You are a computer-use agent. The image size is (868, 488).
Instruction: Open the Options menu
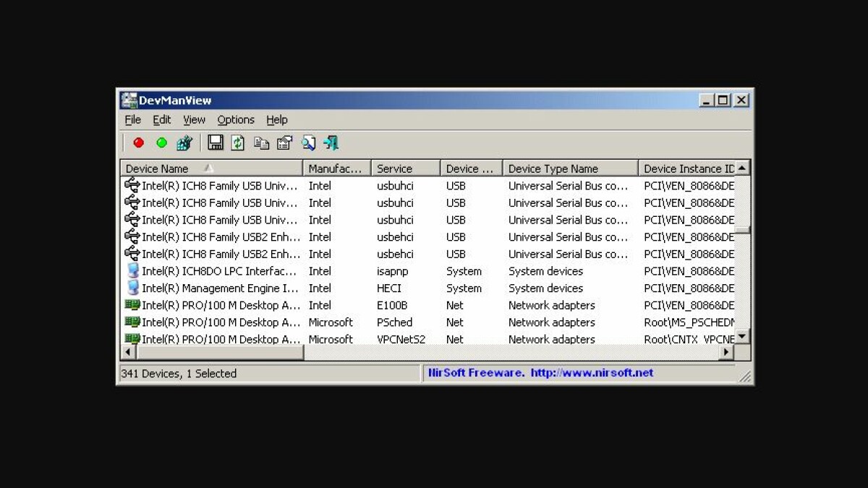click(x=236, y=120)
